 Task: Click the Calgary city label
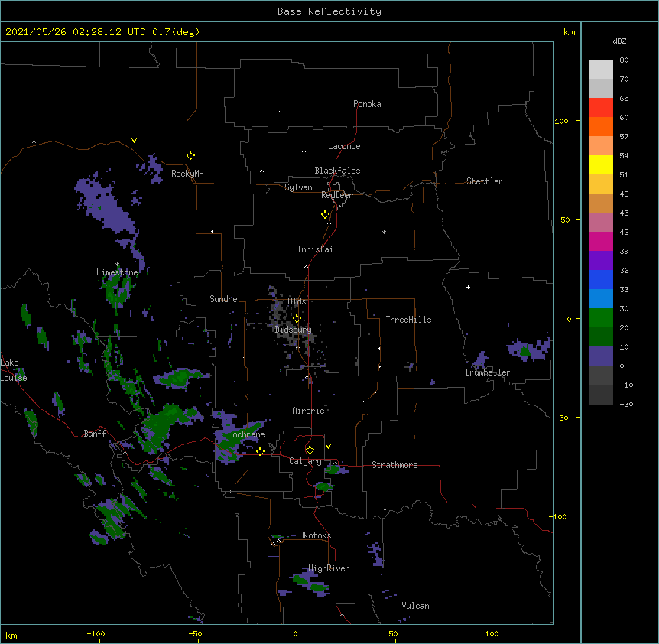tap(305, 461)
